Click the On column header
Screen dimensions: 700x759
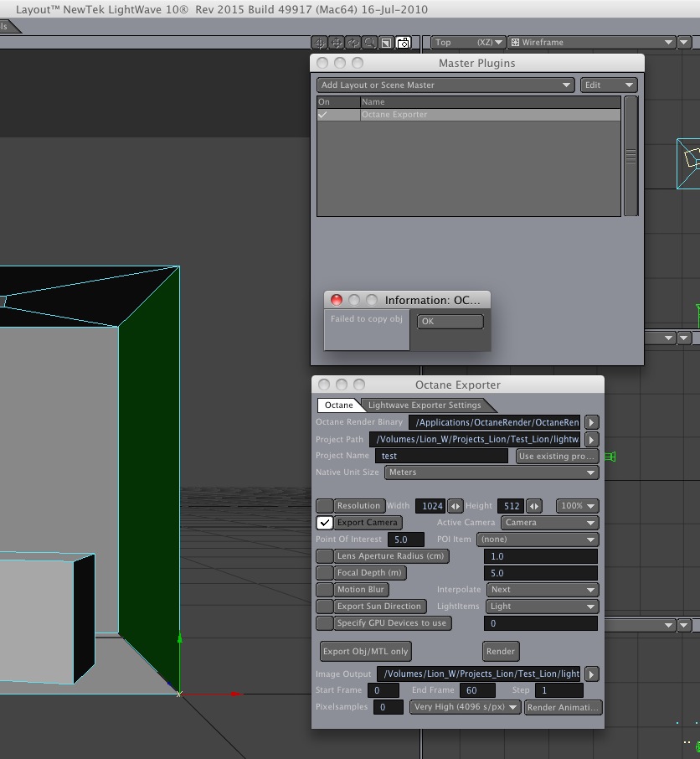tap(338, 102)
